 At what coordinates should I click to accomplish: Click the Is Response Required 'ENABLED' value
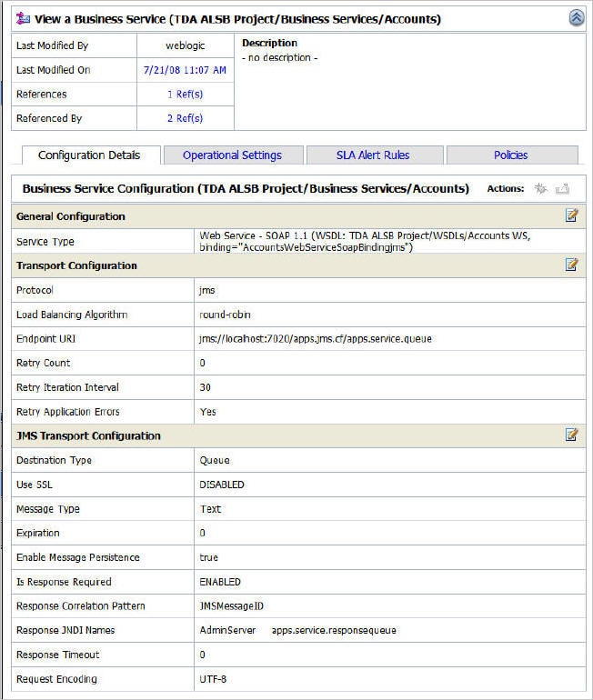pyautogui.click(x=220, y=582)
